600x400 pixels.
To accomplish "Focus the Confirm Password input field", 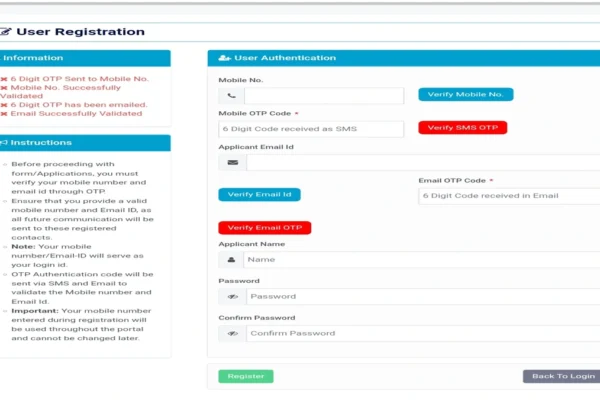I will [x=420, y=333].
